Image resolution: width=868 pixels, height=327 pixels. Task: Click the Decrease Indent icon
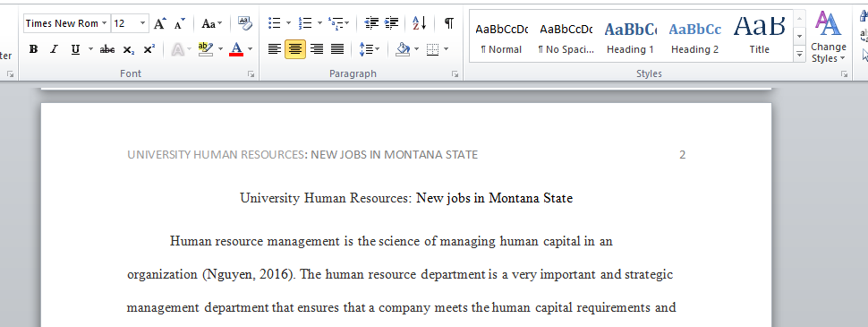coord(371,23)
